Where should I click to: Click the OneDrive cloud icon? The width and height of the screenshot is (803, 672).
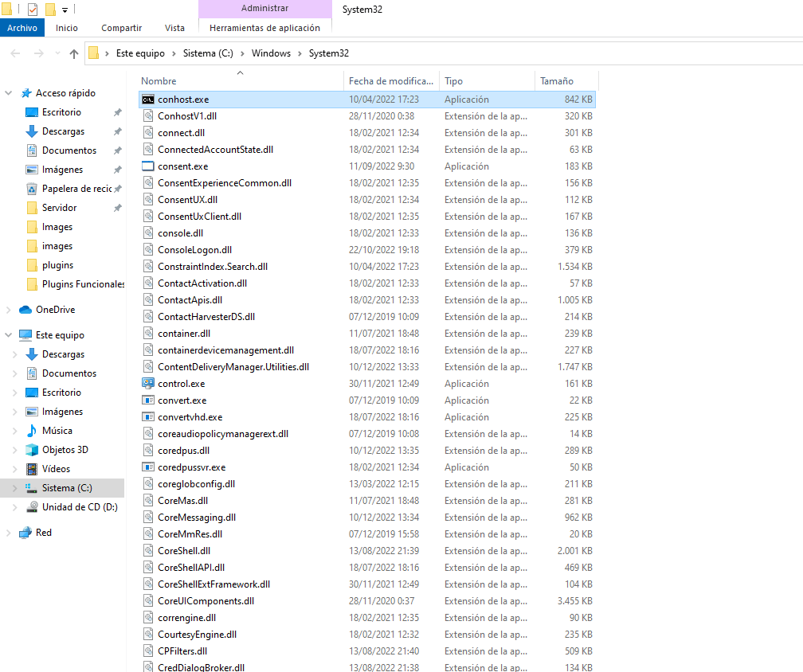click(25, 310)
